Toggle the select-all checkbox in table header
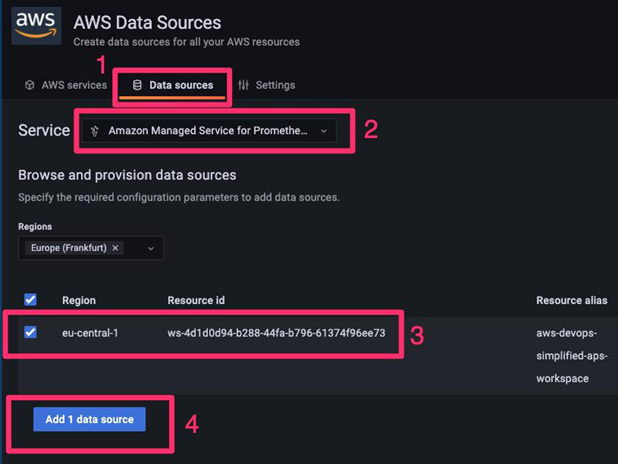Viewport: 618px width, 464px height. point(30,300)
